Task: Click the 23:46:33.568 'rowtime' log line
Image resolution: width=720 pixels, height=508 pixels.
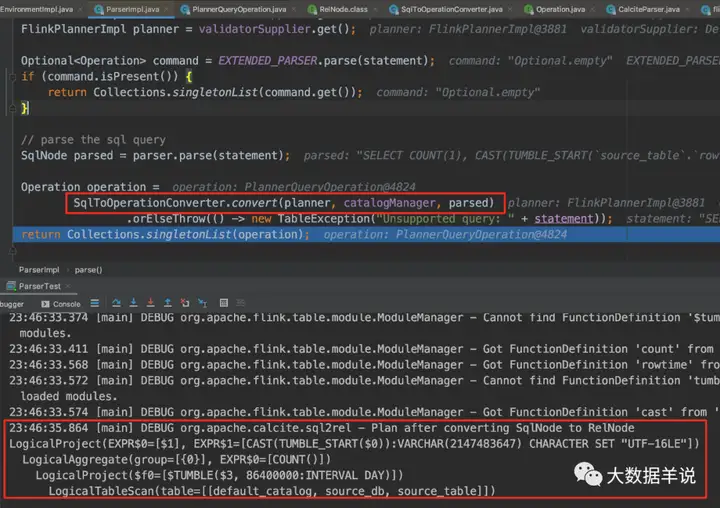Action: [x=364, y=365]
